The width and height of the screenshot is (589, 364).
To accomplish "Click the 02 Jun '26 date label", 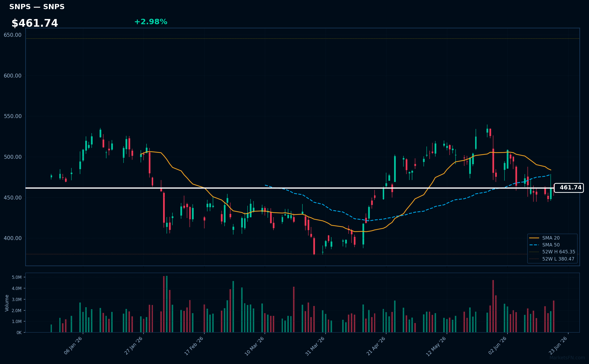I will pyautogui.click(x=498, y=346).
